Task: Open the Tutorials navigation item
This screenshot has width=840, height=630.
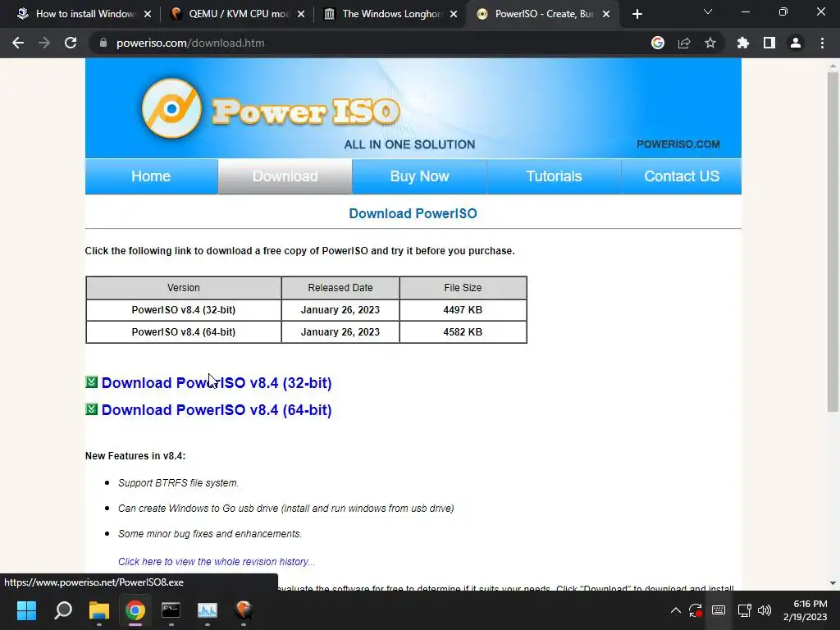Action: pyautogui.click(x=554, y=176)
